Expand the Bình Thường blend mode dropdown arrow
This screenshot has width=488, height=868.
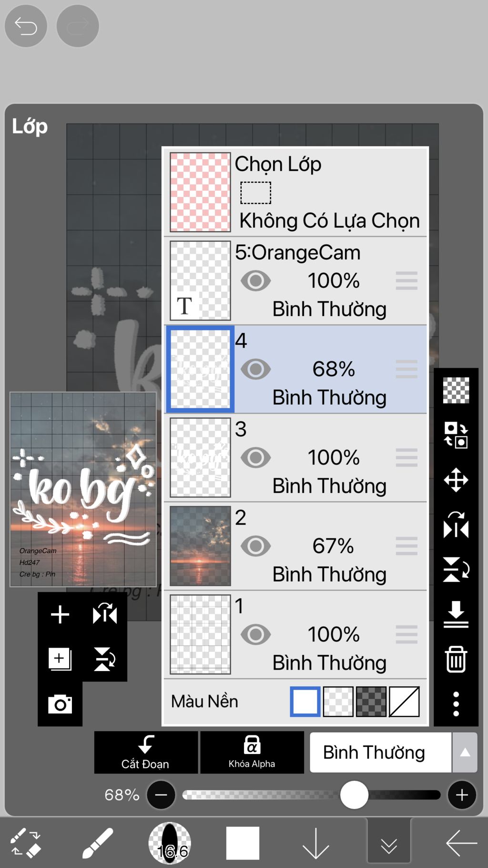465,753
